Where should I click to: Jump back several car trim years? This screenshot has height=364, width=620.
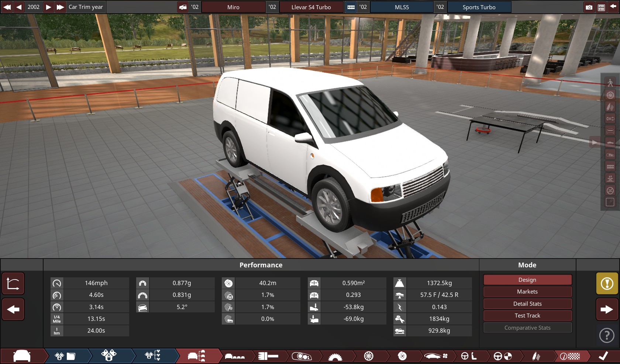click(7, 7)
